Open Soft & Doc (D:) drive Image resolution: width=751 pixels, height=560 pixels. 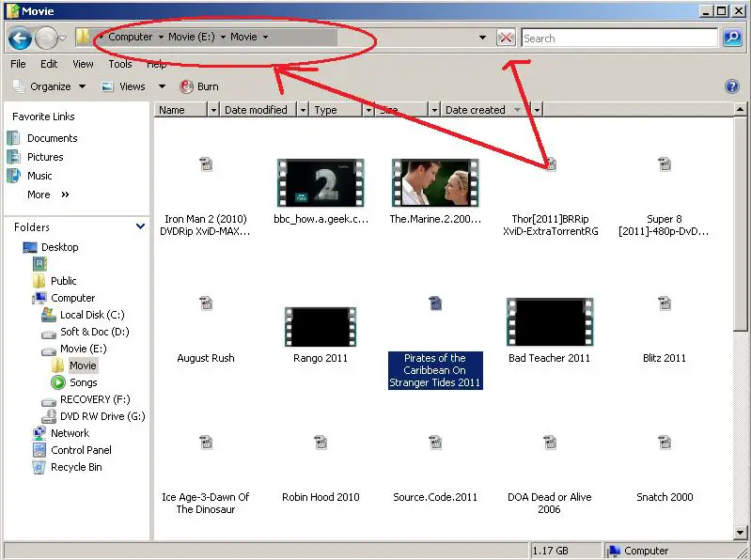point(94,332)
